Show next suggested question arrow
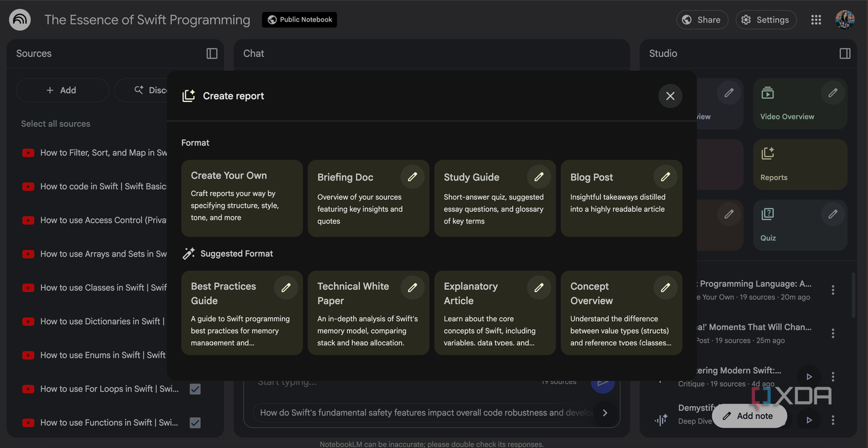 (x=605, y=413)
